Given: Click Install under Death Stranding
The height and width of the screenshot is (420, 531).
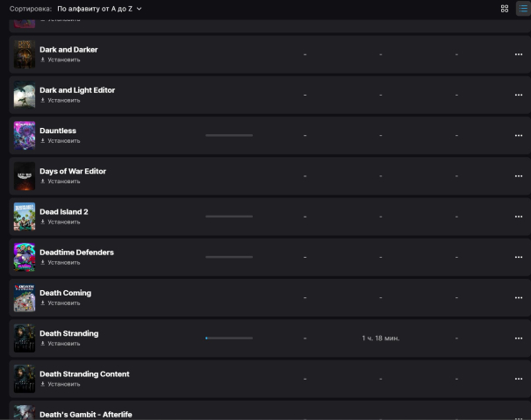Looking at the screenshot, I should (x=63, y=344).
